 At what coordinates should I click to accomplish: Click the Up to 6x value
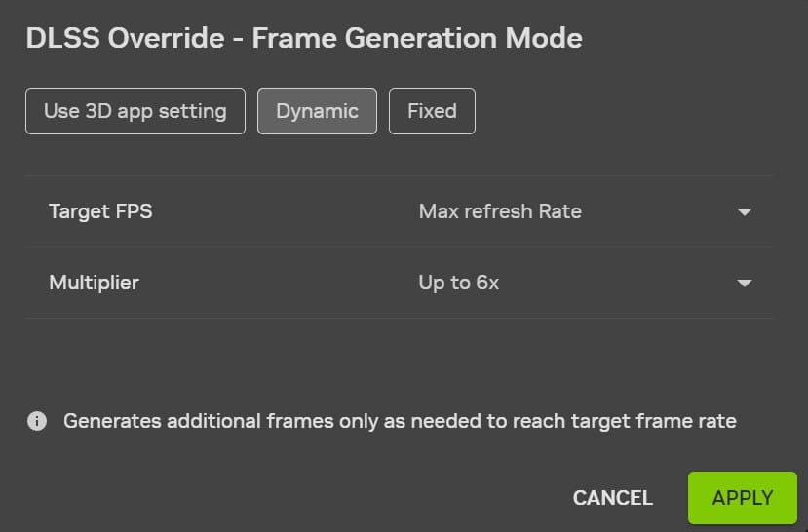(459, 284)
